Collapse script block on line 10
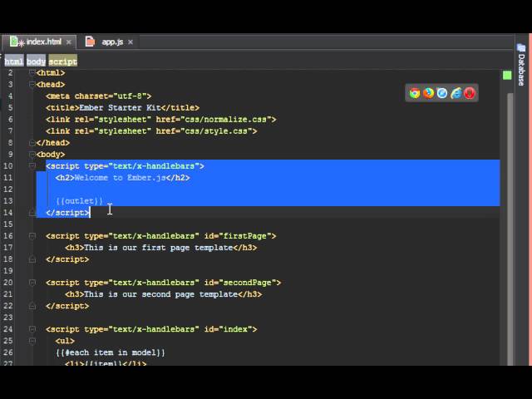 (x=32, y=166)
